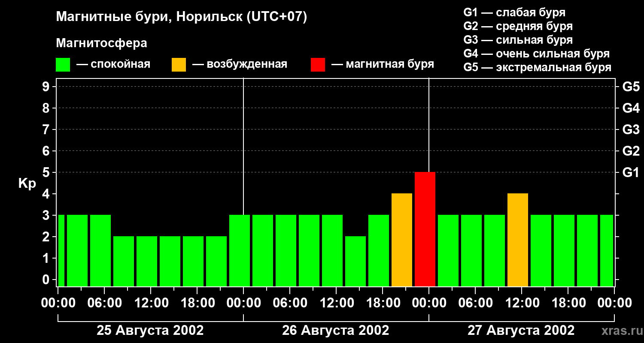This screenshot has width=644, height=343.
Task: Click the red 'магнитная буря' legend swatch
Action: (x=318, y=65)
